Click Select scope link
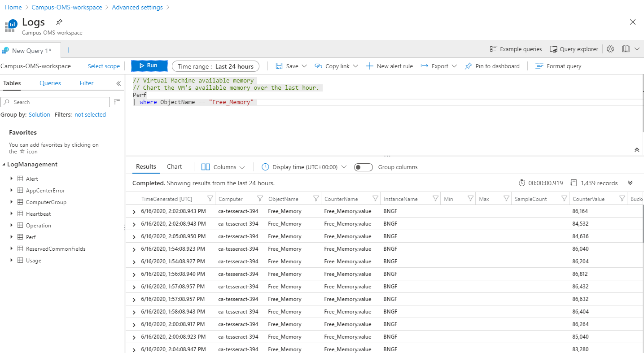 tap(104, 66)
